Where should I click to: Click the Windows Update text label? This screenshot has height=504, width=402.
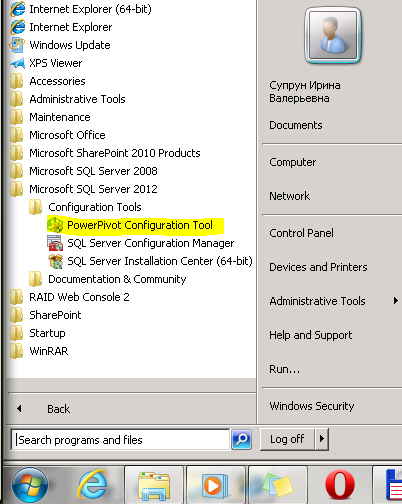click(x=70, y=45)
